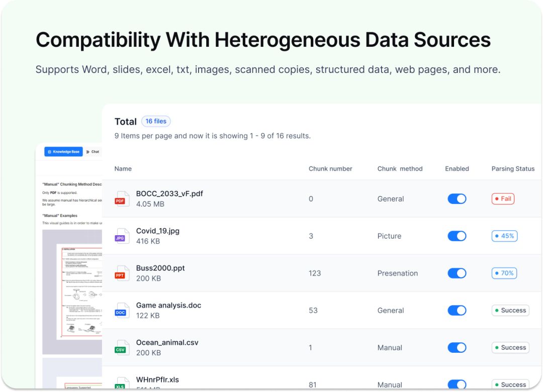
Task: Switch to the Chat tab
Action: (x=93, y=152)
